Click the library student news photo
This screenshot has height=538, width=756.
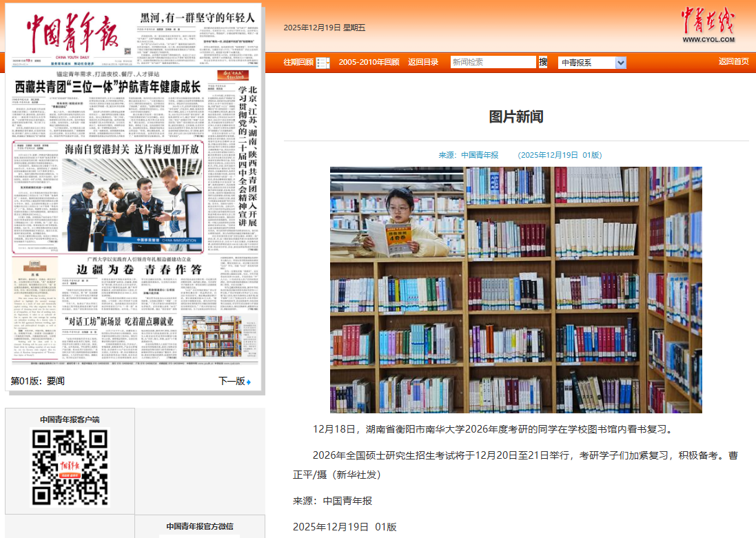point(515,289)
